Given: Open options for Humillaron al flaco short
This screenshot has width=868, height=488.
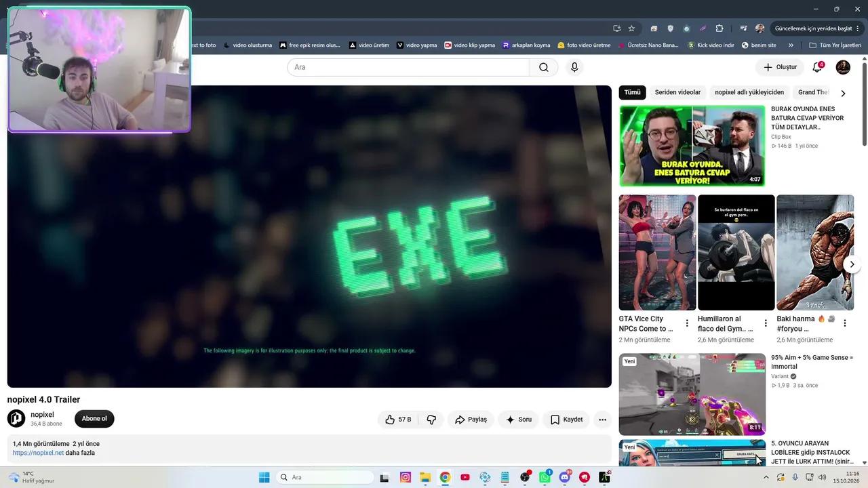Looking at the screenshot, I should point(766,323).
